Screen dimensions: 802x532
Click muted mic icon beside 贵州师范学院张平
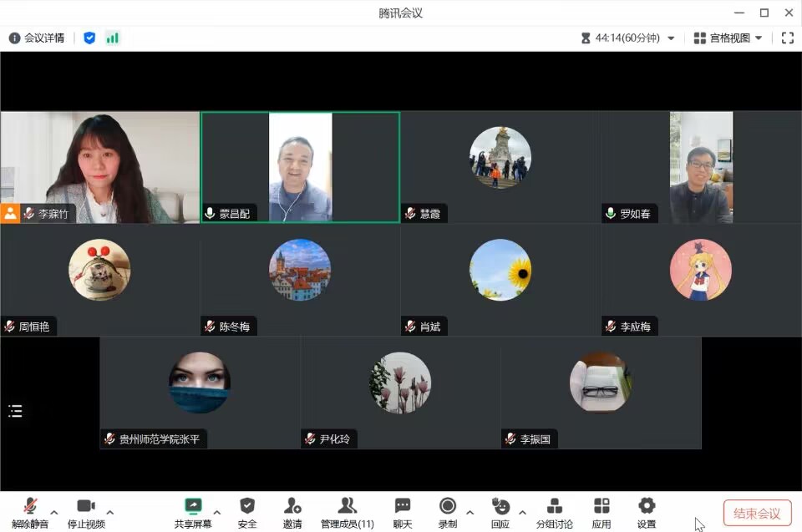coord(109,439)
